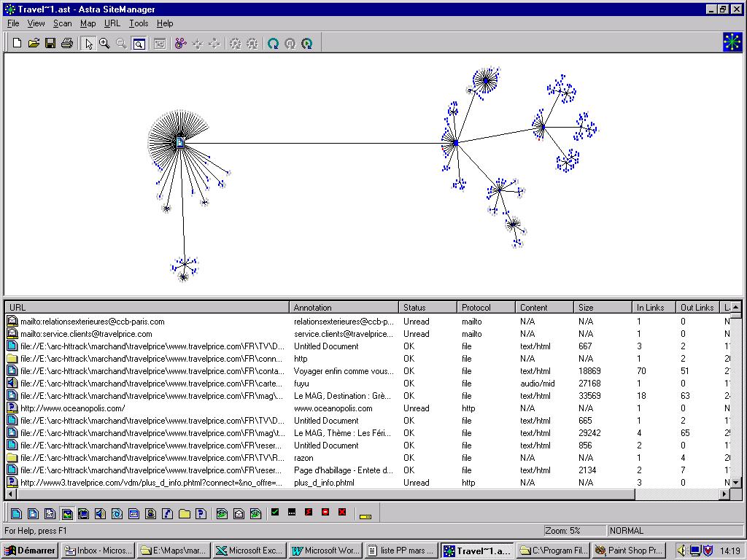Click the resume scan play icon
Screen dimensions: 747x560
pos(307,43)
